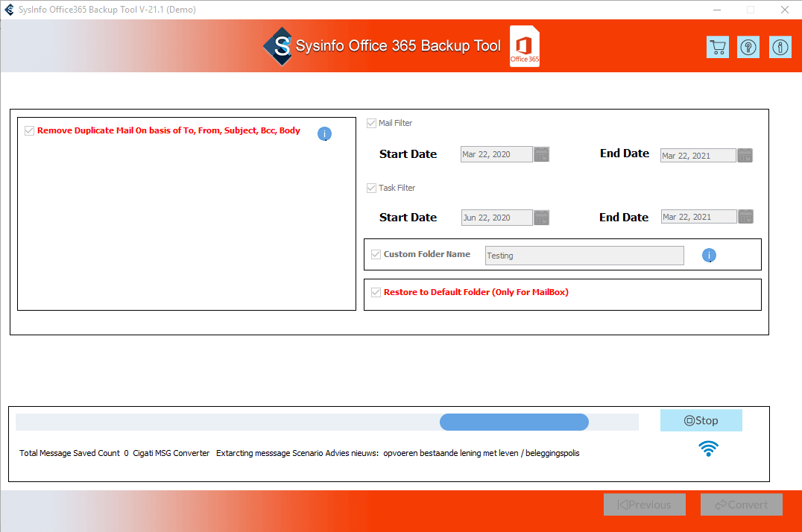Close the backup tool window
Viewport: 802px width, 532px height.
pos(785,10)
